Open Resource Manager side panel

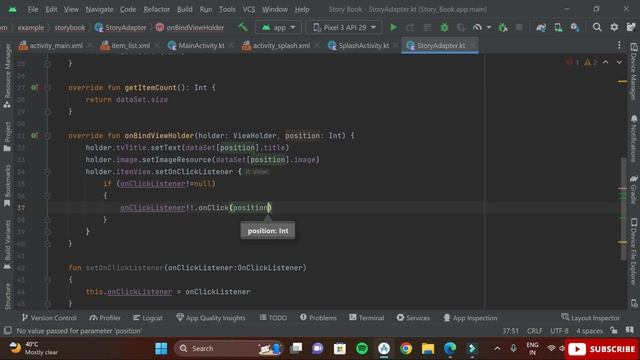pyautogui.click(x=7, y=76)
